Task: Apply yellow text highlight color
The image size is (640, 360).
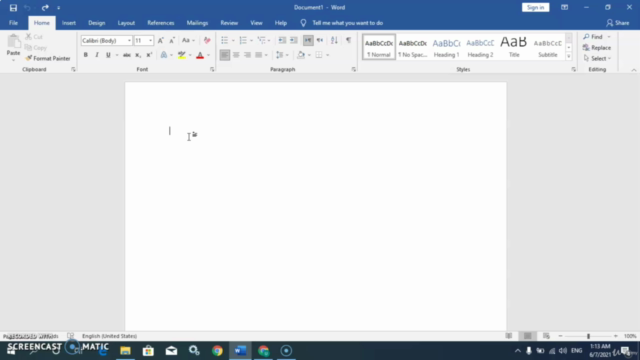Action: 182,55
